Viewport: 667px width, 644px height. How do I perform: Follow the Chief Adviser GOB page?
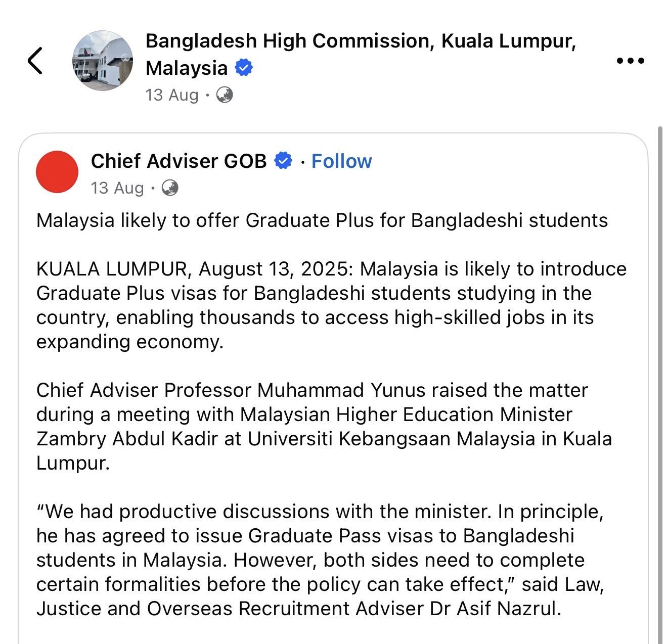(341, 161)
